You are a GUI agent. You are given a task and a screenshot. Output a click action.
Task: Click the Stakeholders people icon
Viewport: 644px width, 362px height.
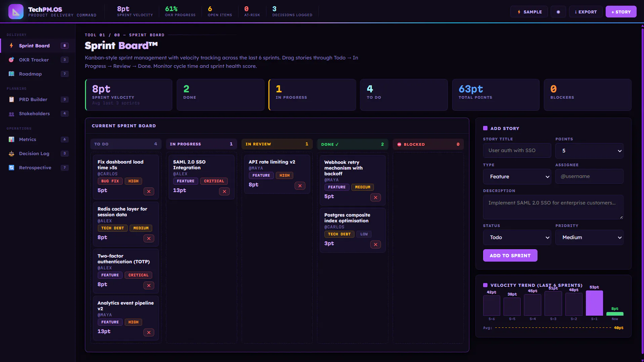pyautogui.click(x=11, y=114)
